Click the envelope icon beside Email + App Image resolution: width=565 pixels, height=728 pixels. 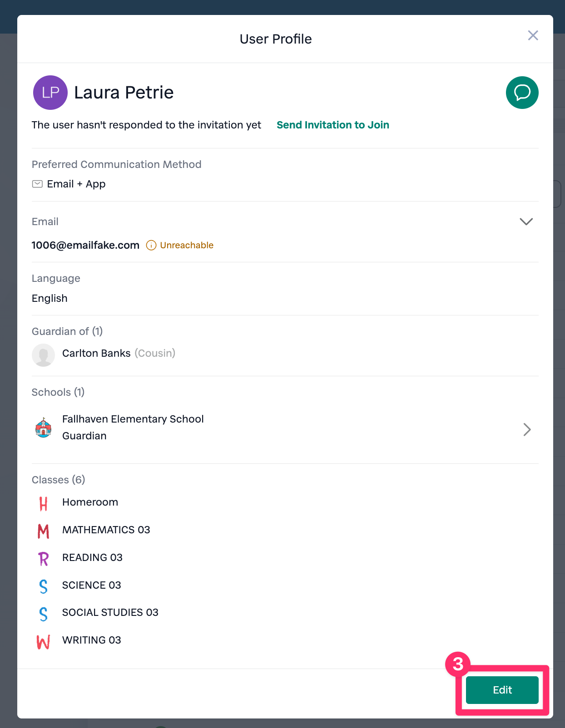tap(37, 184)
